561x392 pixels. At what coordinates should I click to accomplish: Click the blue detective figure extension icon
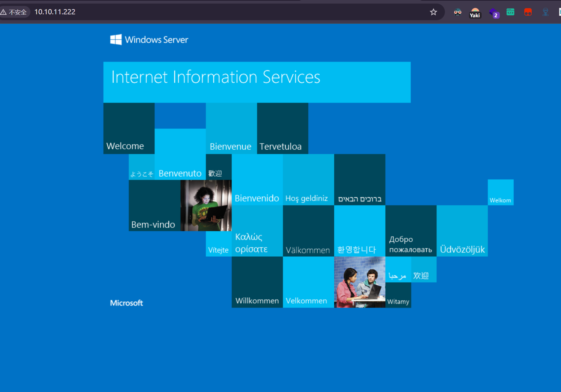545,12
